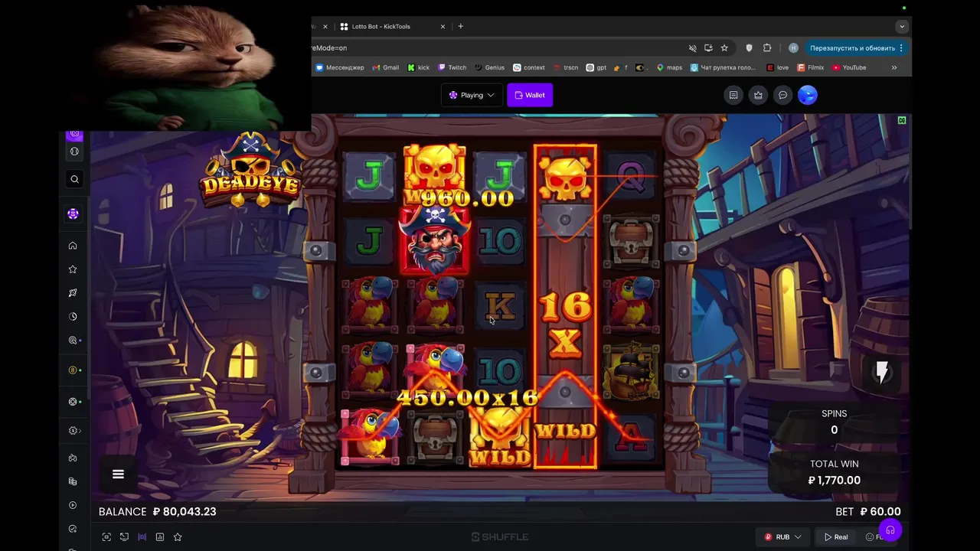Open the Twitch bookmark
The image size is (980, 551).
click(x=452, y=67)
